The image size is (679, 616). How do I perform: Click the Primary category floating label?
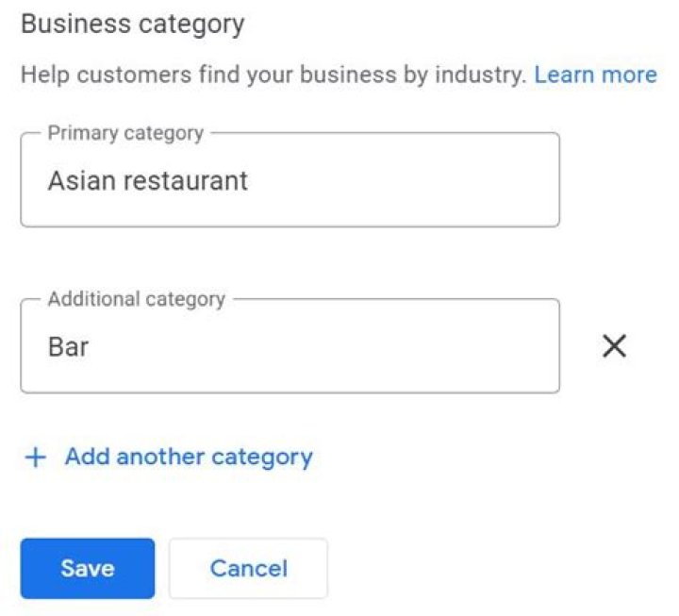pos(125,133)
